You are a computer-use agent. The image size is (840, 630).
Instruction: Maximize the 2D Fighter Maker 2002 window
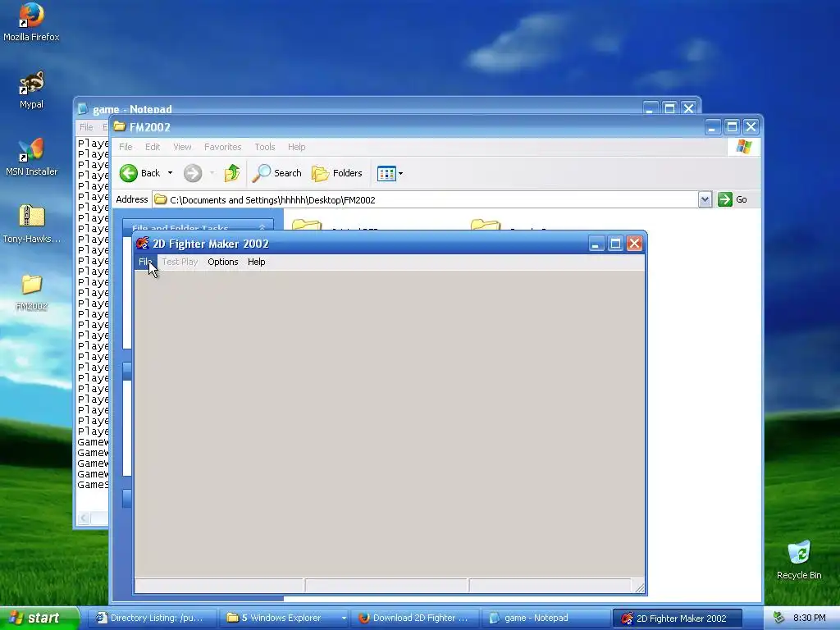point(615,244)
